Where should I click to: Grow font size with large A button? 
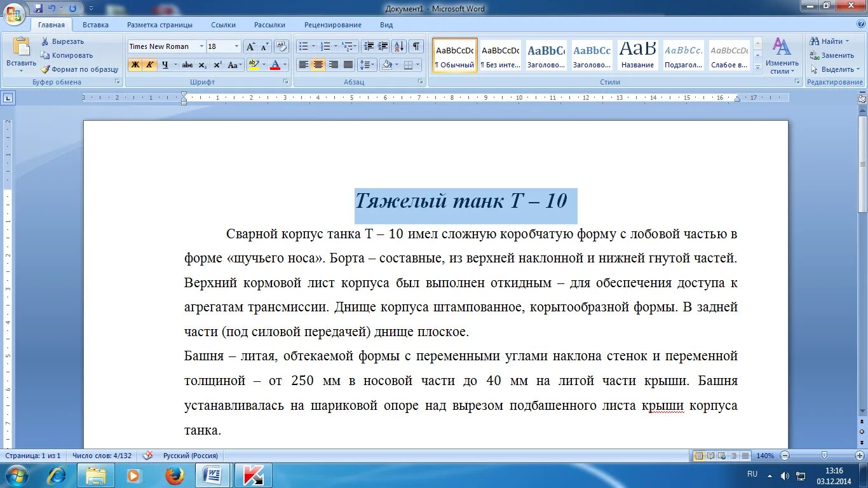click(250, 46)
